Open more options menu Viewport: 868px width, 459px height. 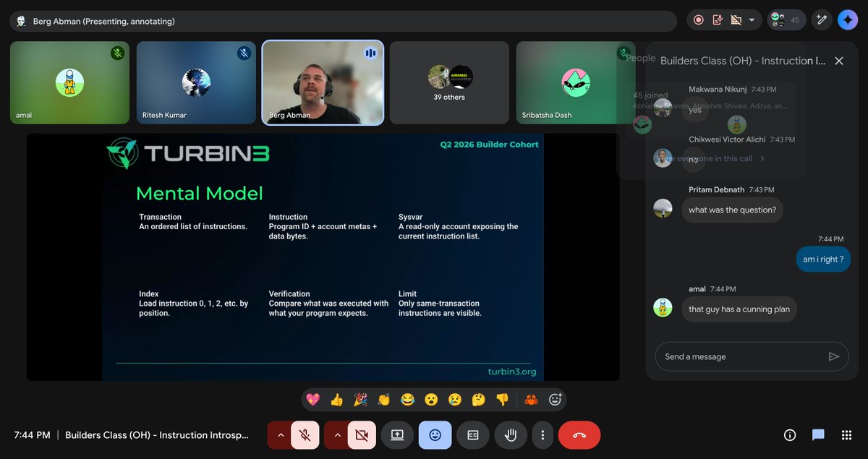click(542, 435)
